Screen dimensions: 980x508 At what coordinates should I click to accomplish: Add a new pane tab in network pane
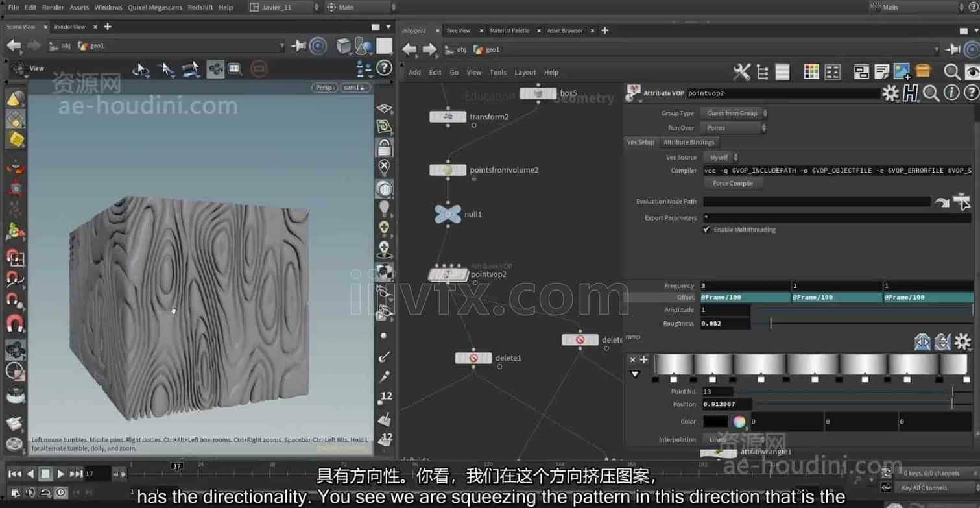pyautogui.click(x=605, y=30)
